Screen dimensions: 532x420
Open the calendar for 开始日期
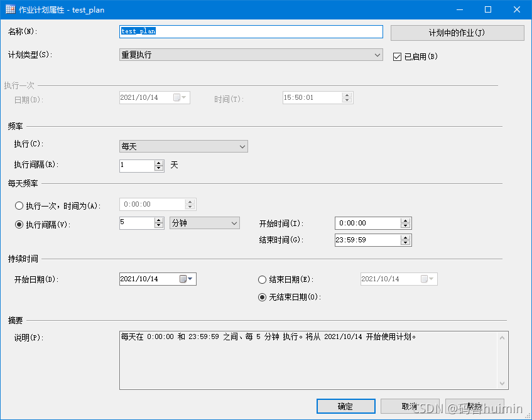click(187, 279)
